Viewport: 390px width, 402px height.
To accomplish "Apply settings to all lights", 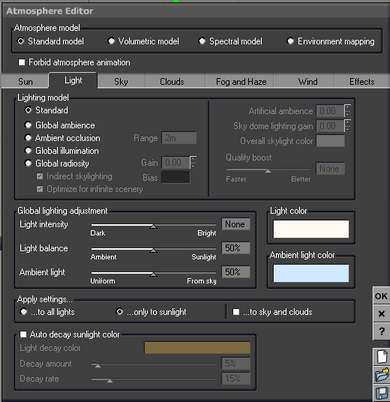I will click(x=24, y=312).
